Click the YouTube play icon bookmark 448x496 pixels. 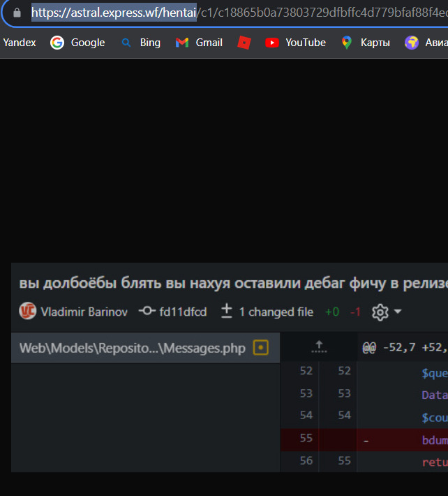point(272,43)
